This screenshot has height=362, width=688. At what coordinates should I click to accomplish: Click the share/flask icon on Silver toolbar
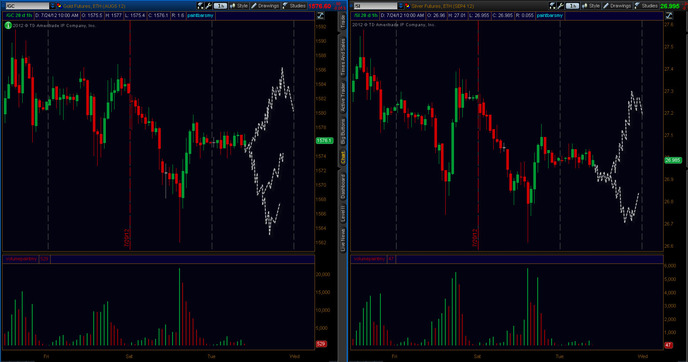pos(552,6)
